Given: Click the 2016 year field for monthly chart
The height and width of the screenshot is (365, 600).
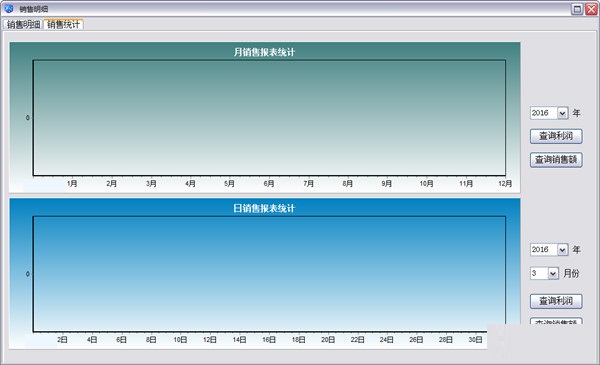Looking at the screenshot, I should [x=543, y=113].
